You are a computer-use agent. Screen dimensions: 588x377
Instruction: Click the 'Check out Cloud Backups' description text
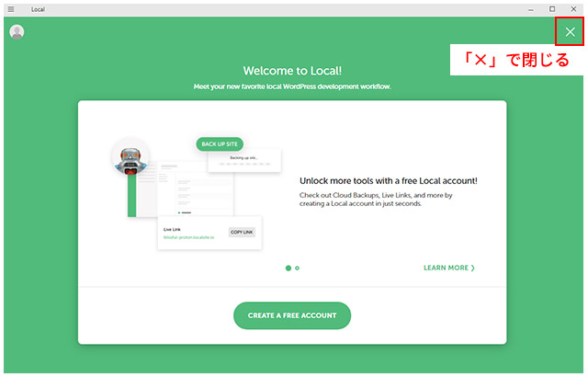(x=376, y=200)
